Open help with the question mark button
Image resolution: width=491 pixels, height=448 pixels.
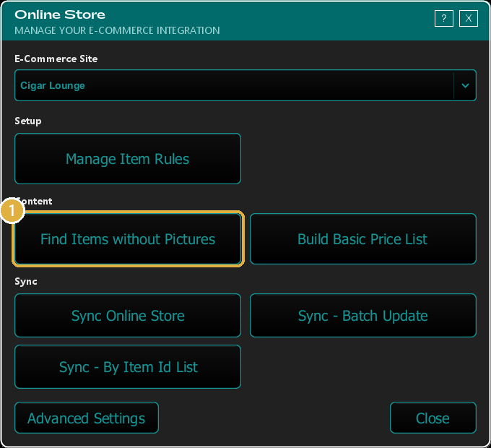click(x=444, y=19)
